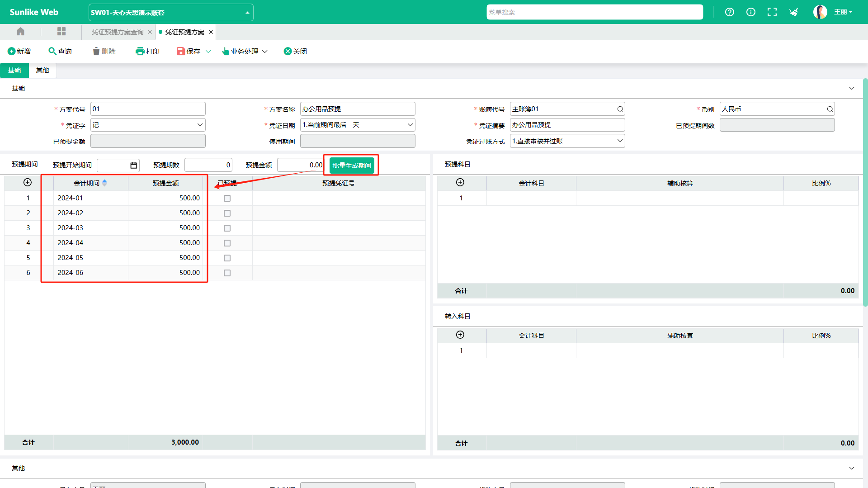Image resolution: width=868 pixels, height=488 pixels.
Task: Check 已预提 box for 2024-03
Action: click(227, 228)
